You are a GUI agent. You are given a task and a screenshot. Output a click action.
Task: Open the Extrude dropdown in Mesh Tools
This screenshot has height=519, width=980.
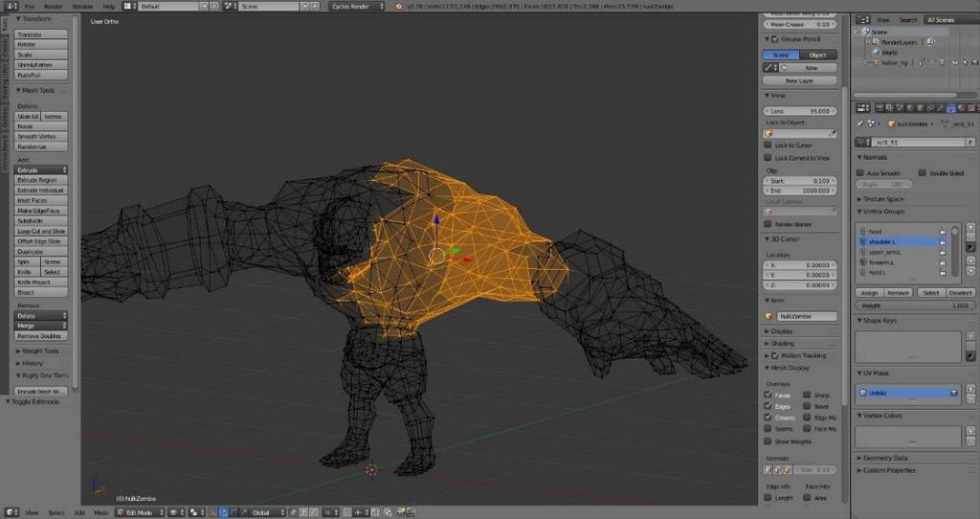[x=40, y=170]
